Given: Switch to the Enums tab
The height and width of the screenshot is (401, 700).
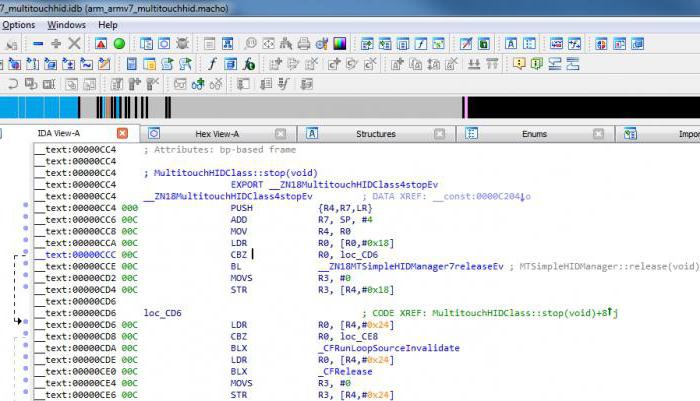Looking at the screenshot, I should pos(534,133).
